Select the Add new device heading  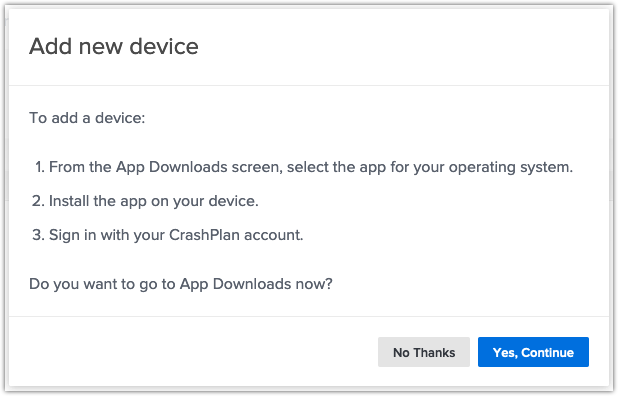pos(114,46)
